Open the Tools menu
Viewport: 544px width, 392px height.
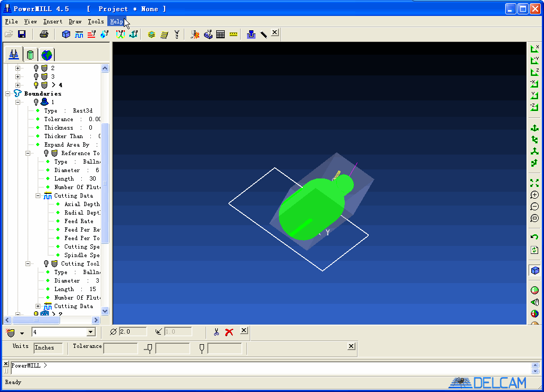(96, 21)
